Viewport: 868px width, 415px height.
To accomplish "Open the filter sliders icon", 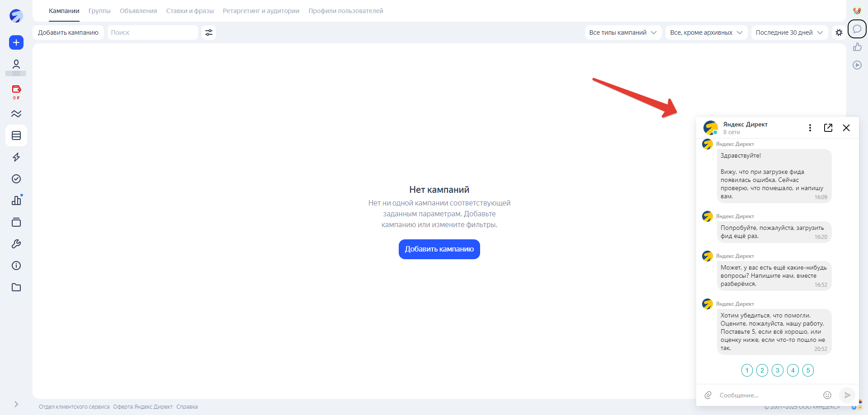I will coord(209,33).
